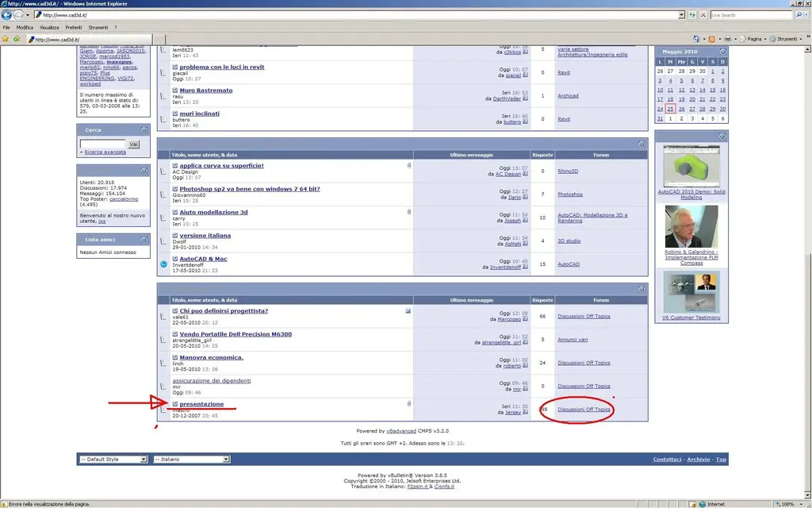
Task: Open the Print options dropdown arrow
Action: coord(735,39)
